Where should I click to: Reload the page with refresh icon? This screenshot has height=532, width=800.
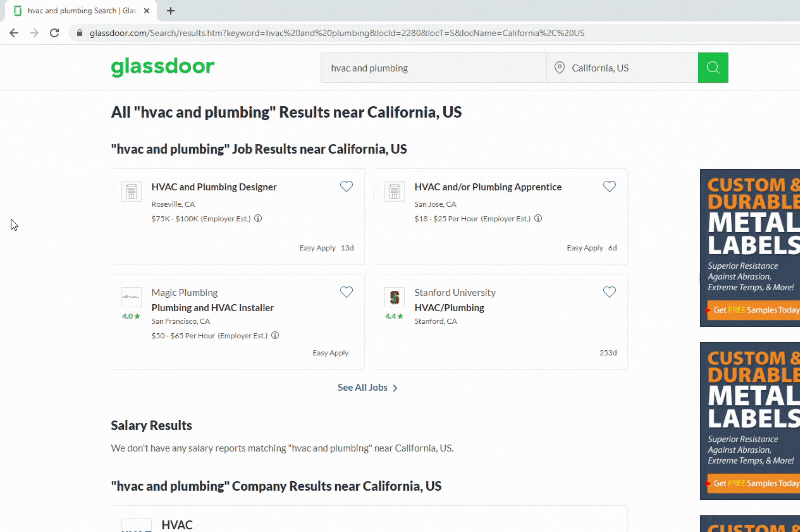click(x=55, y=33)
